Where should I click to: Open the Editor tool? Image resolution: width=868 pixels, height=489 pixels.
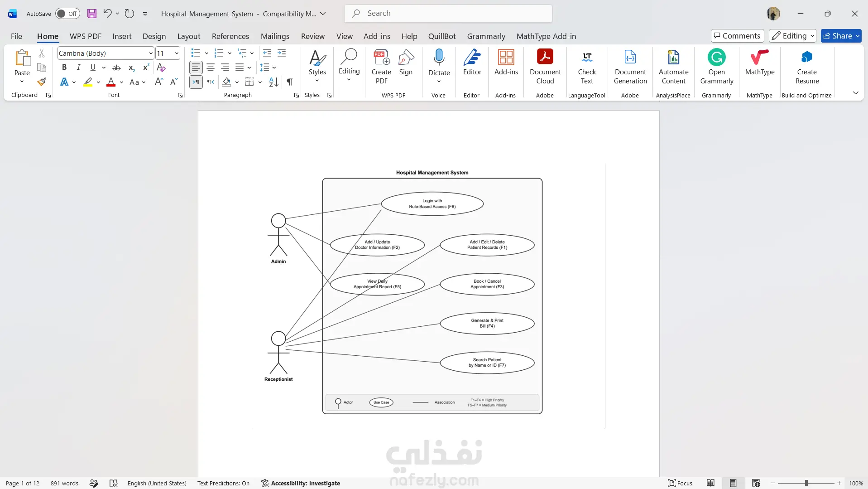click(x=472, y=63)
